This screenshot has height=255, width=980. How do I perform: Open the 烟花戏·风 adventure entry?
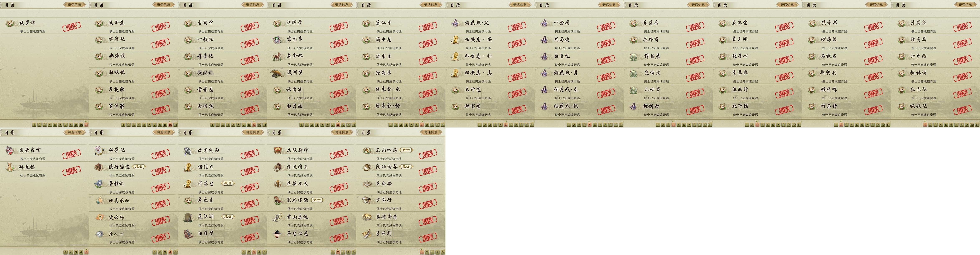(x=490, y=26)
